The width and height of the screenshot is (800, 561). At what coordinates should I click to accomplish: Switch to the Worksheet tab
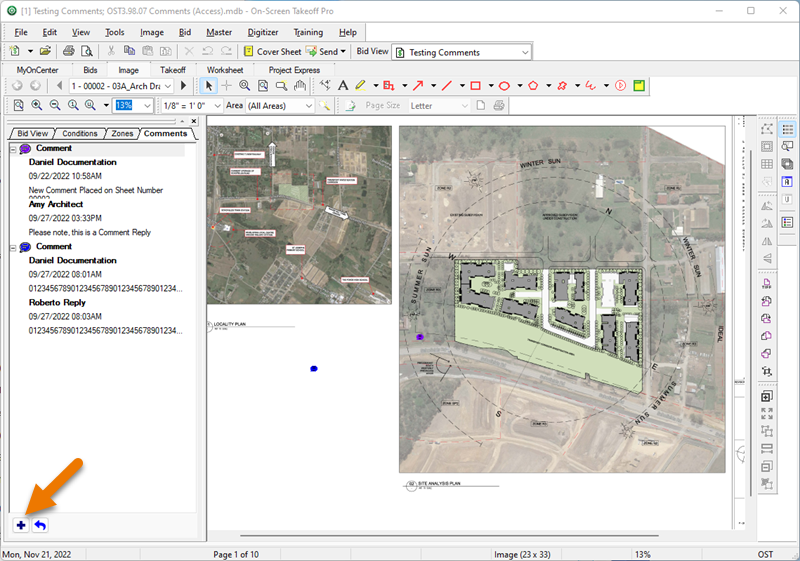pyautogui.click(x=225, y=70)
